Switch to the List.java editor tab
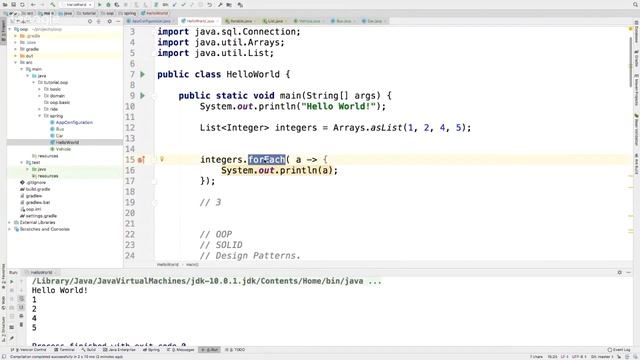This screenshot has width=640, height=360. 274,21
